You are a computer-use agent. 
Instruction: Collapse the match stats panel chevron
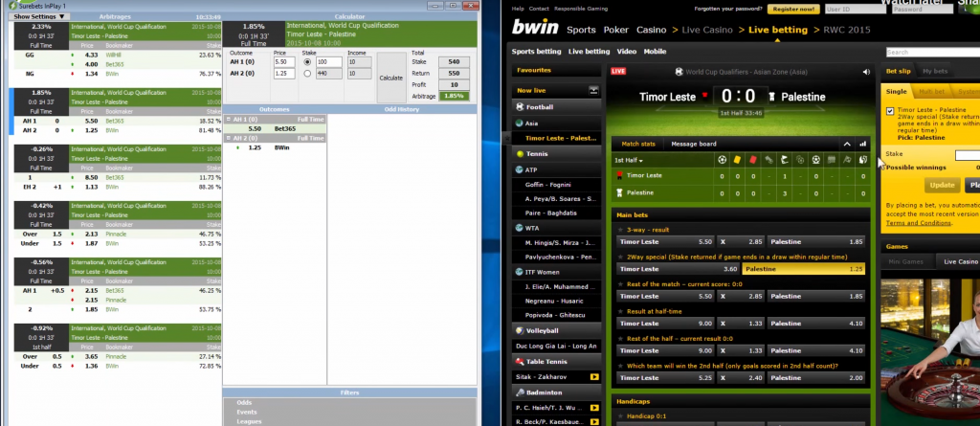847,144
